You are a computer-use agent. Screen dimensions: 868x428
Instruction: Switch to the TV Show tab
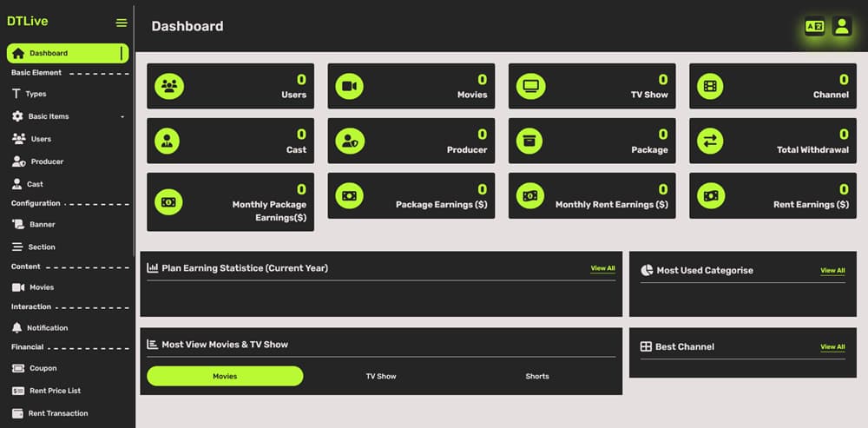point(381,376)
